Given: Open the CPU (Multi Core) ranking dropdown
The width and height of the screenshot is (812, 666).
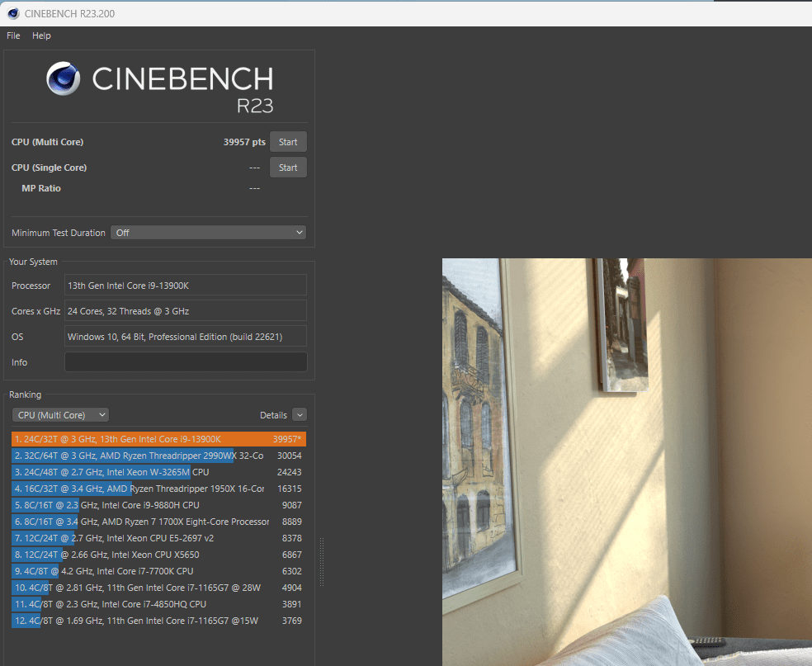Looking at the screenshot, I should (x=60, y=415).
